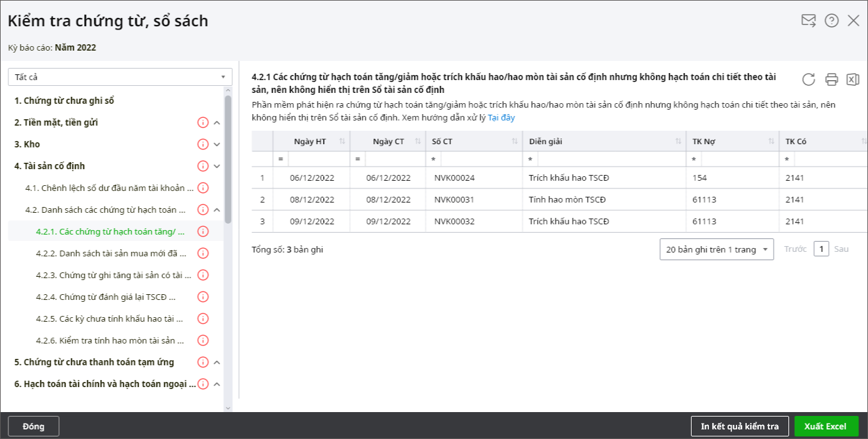This screenshot has width=868, height=439.
Task: Open the Tất cả filter dropdown
Action: 120,77
